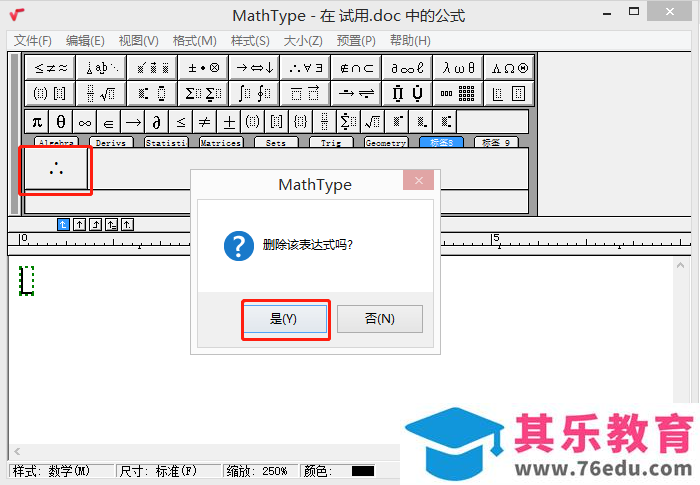Switch to the Statistics tab

pyautogui.click(x=166, y=142)
